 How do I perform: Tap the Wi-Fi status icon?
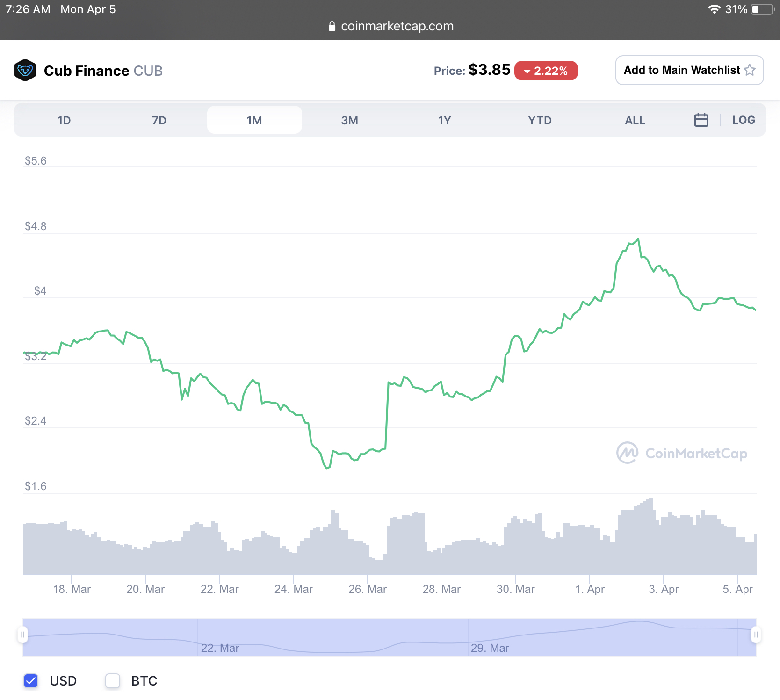pyautogui.click(x=714, y=9)
